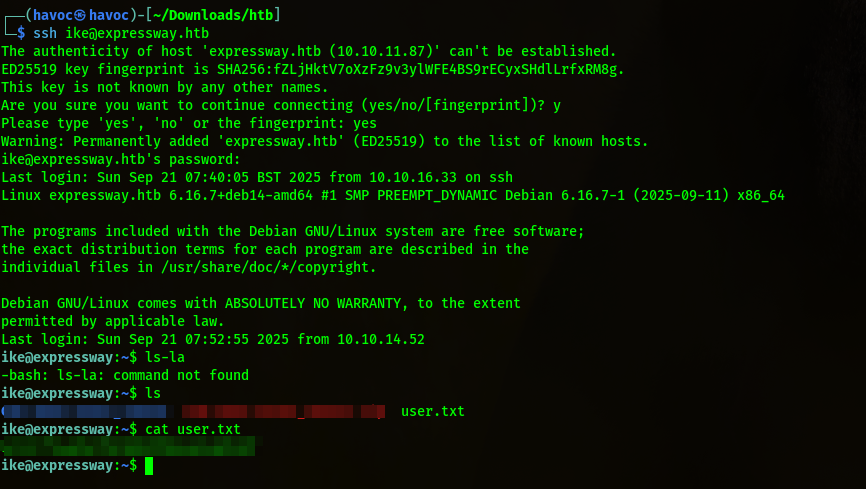This screenshot has width=866, height=489.
Task: Click the user.txt filename in ls output
Action: click(432, 411)
